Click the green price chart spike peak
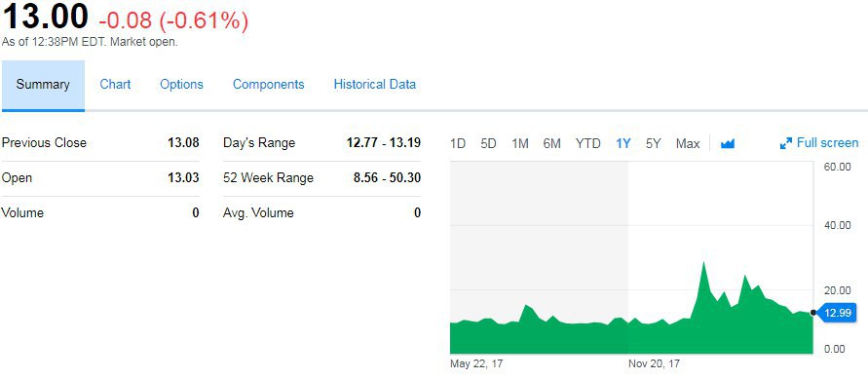The height and width of the screenshot is (379, 868). pos(703,262)
